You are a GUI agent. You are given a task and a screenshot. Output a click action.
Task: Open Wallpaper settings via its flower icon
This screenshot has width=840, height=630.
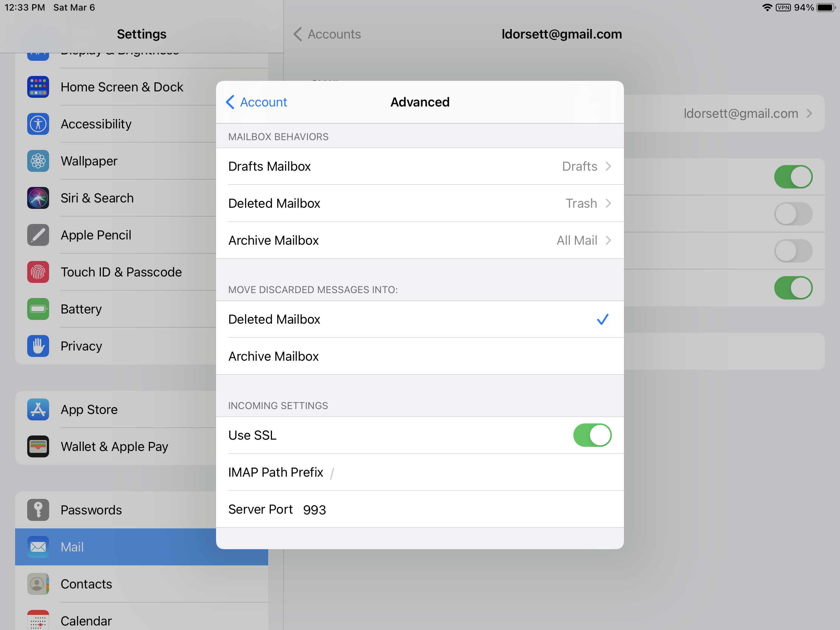(38, 161)
